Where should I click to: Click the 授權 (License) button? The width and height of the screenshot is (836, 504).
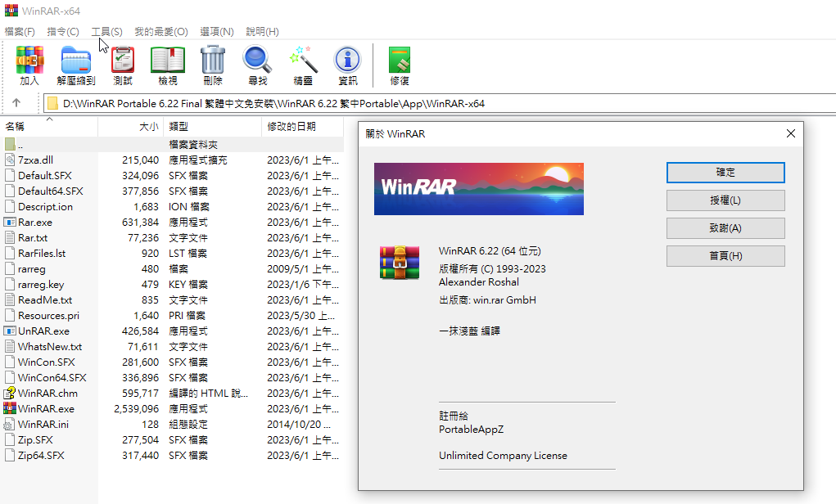tap(725, 200)
